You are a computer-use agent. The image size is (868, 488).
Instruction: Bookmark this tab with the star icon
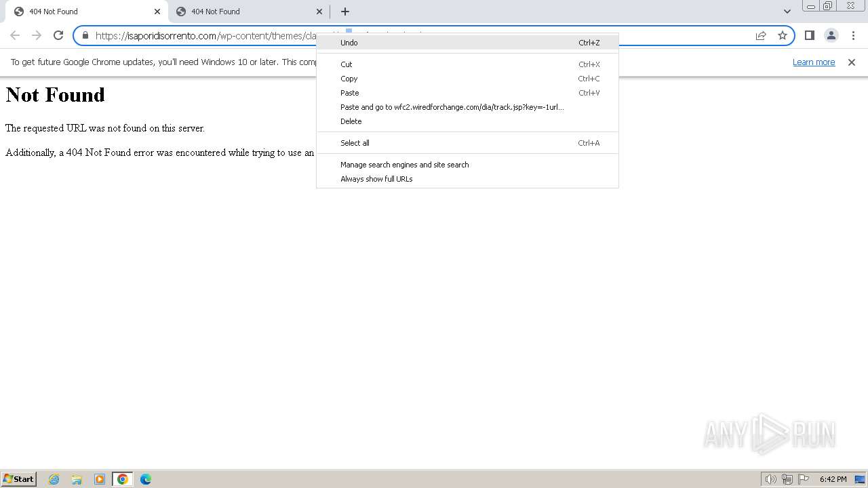point(783,35)
